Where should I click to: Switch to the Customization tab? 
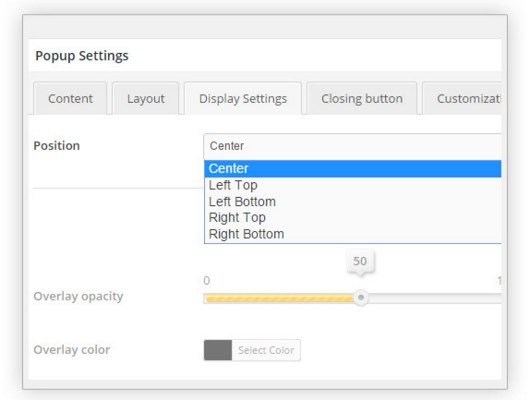pos(462,99)
